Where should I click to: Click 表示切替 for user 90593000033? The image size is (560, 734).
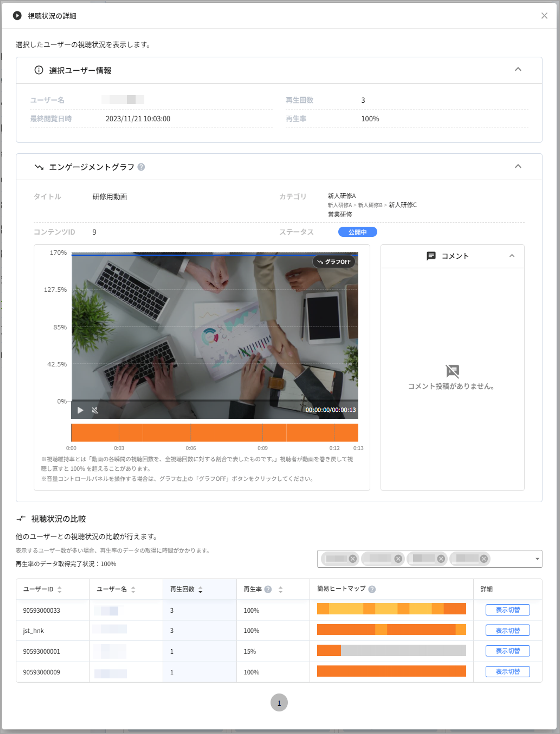click(x=507, y=610)
